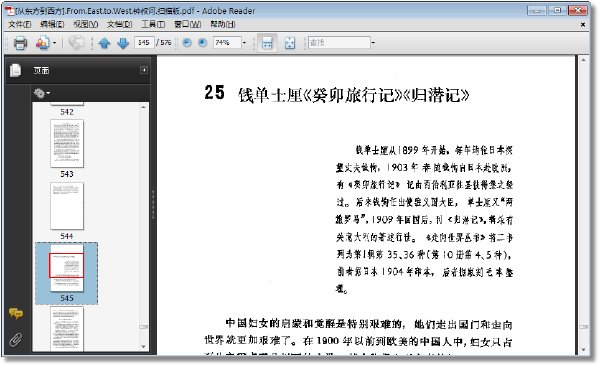Click the greyed-out comment tool icon
Screen dimensions: 600x366
(76, 42)
